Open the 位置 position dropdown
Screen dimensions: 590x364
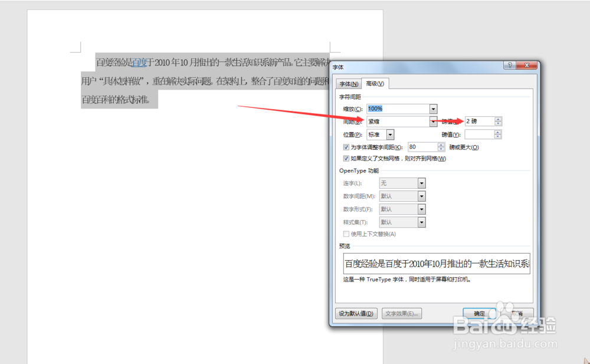390,135
